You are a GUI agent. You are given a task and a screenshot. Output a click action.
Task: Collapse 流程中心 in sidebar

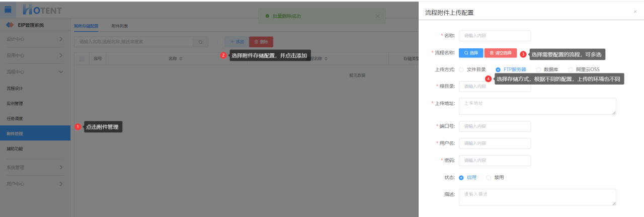click(x=35, y=71)
